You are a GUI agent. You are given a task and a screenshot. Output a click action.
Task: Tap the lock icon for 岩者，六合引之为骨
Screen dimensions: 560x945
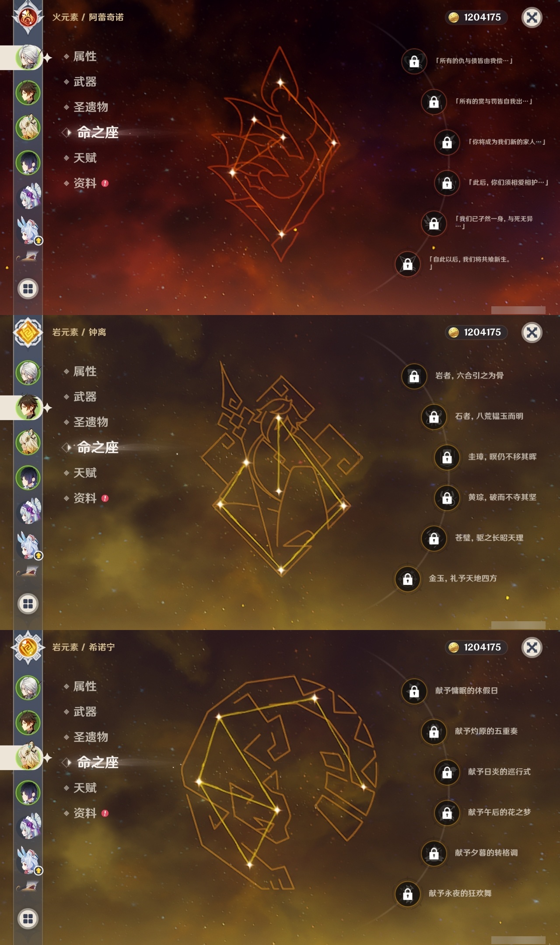(414, 376)
